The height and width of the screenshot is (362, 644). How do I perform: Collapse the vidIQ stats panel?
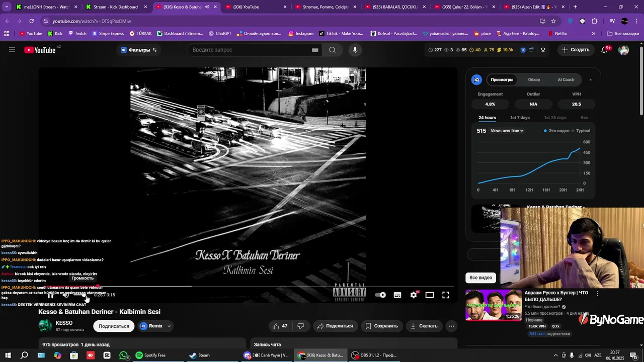tap(591, 79)
